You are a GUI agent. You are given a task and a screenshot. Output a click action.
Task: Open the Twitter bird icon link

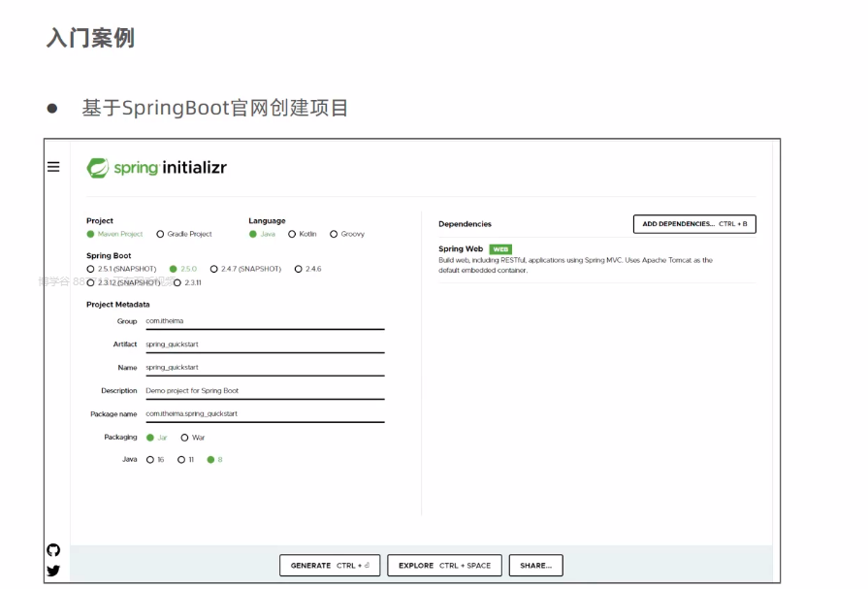pos(53,571)
